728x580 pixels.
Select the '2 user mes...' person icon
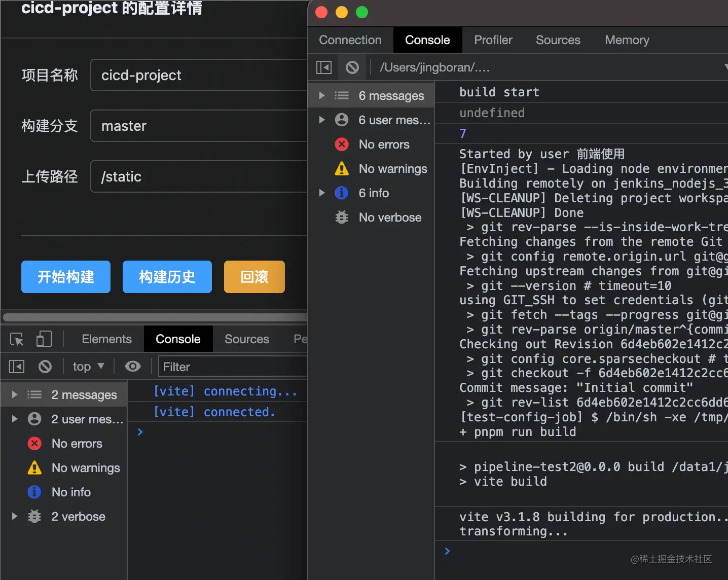click(34, 419)
